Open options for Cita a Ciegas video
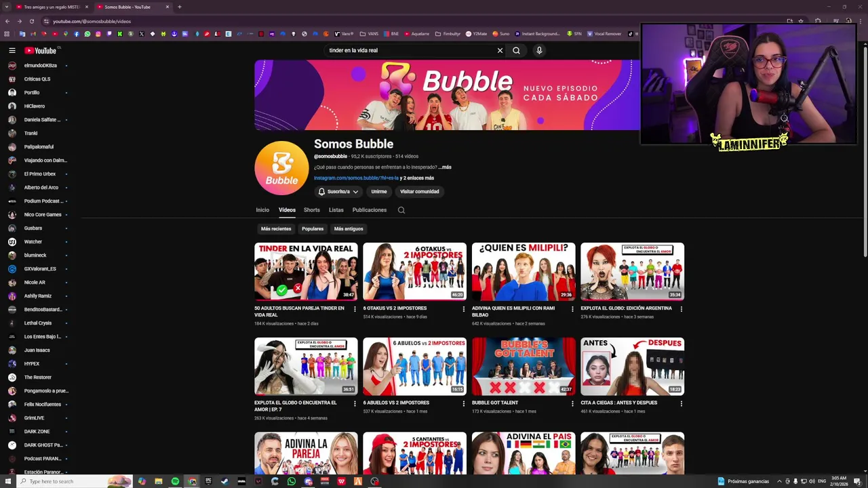 pos(682,403)
